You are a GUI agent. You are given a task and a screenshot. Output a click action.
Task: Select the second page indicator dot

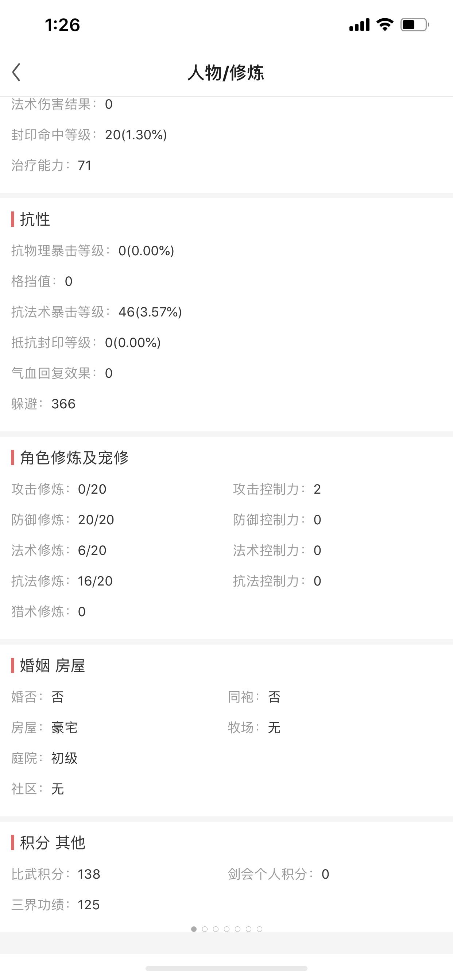(205, 929)
